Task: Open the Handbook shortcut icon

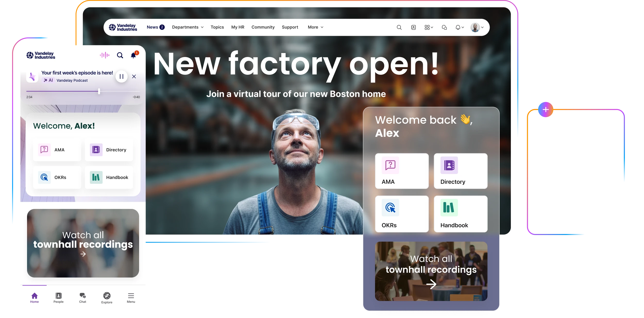Action: click(96, 177)
